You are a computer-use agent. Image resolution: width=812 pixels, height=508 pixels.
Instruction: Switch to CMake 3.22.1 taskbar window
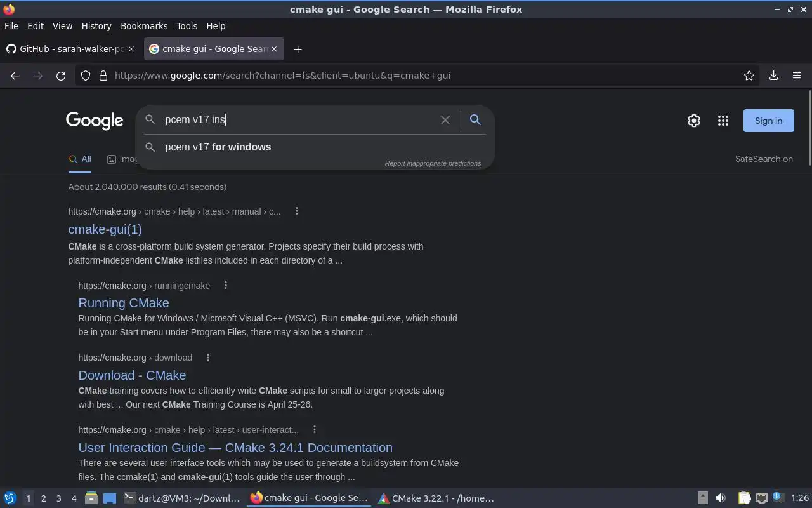(x=436, y=498)
